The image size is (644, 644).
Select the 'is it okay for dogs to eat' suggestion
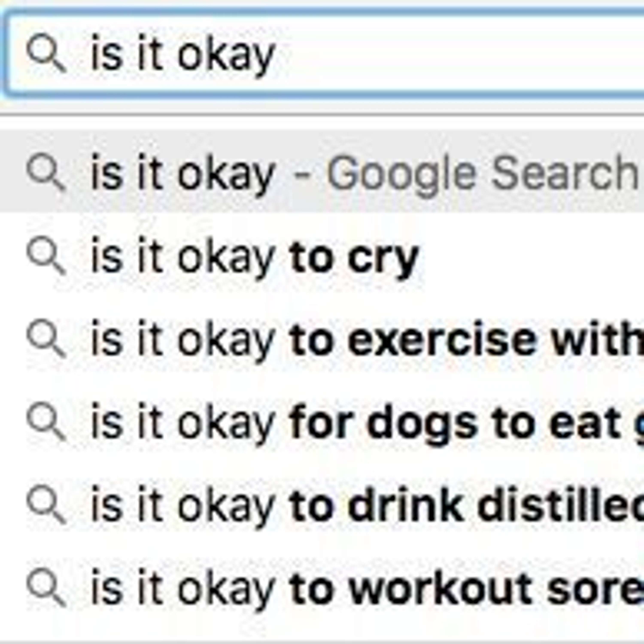[x=333, y=423]
